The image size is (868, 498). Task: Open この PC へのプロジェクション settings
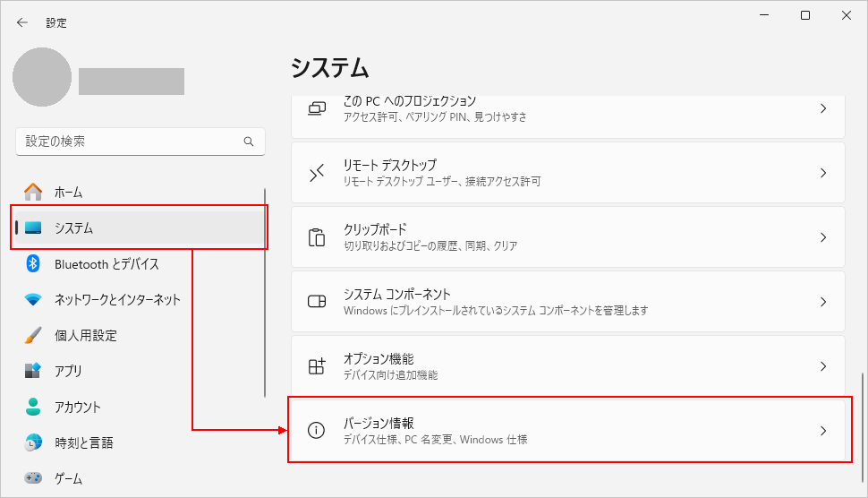pos(568,116)
